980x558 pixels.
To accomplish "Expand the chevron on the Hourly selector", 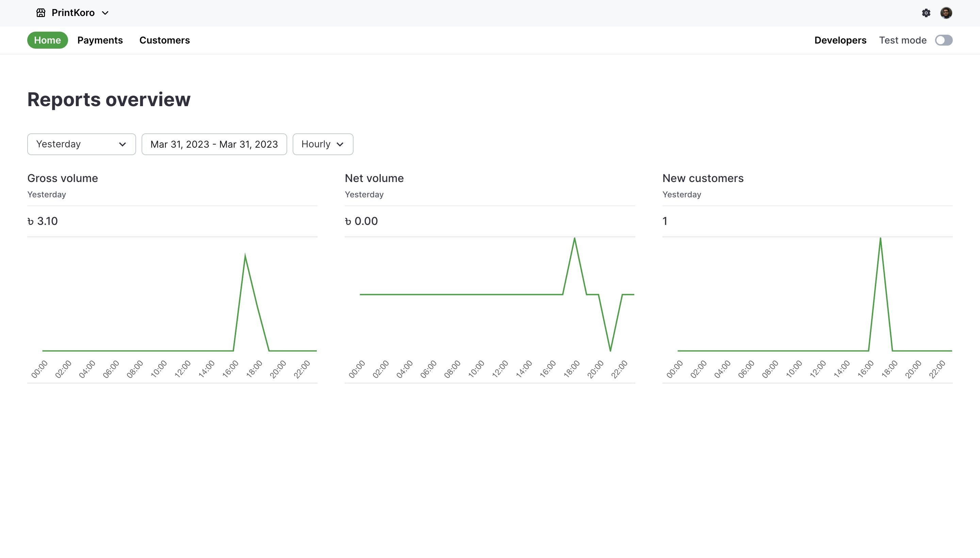I will click(340, 145).
